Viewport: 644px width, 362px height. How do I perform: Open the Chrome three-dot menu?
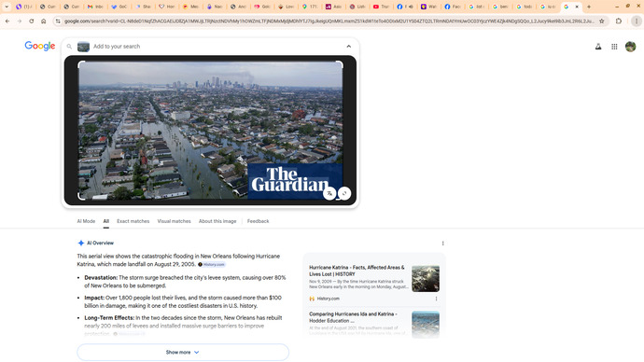point(637,21)
